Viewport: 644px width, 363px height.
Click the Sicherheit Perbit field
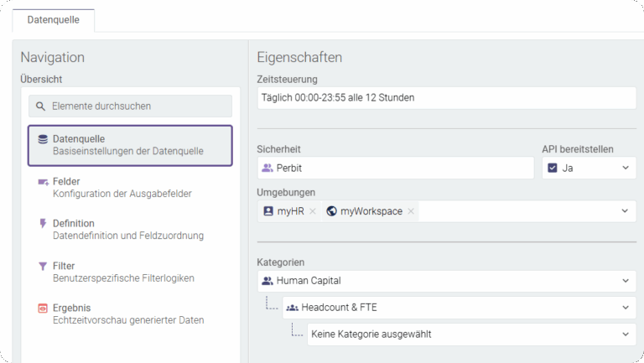tap(396, 168)
